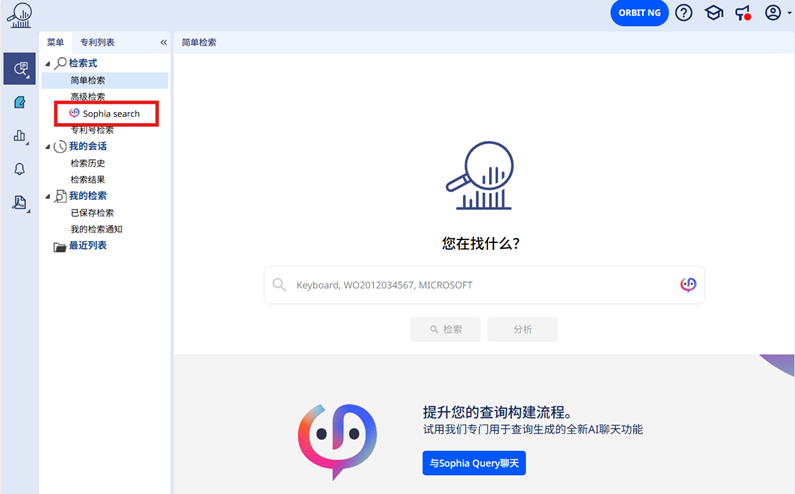The width and height of the screenshot is (795, 494).
Task: Switch to the 菜单 tab
Action: 55,42
